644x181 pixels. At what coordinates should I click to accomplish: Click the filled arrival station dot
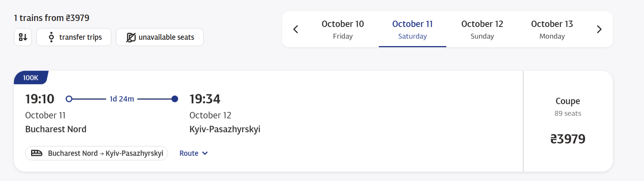tap(175, 99)
